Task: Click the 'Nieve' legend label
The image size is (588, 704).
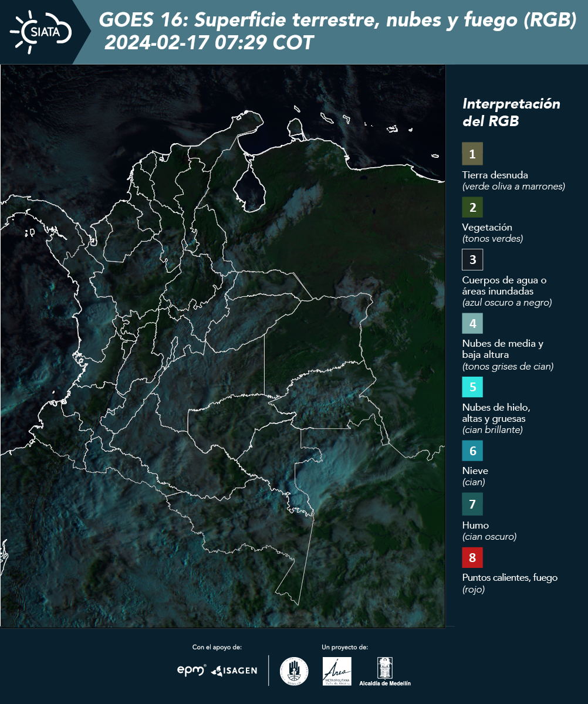Action: tap(475, 471)
